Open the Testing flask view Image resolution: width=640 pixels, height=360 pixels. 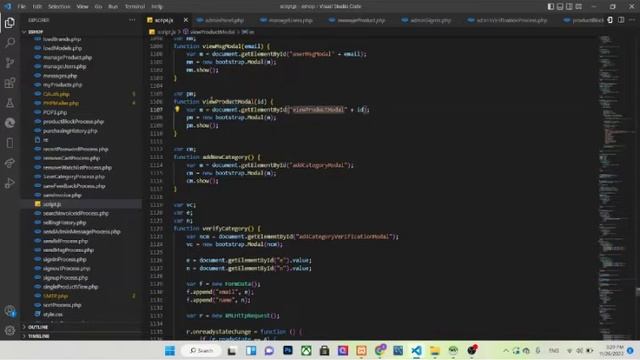(x=10, y=102)
